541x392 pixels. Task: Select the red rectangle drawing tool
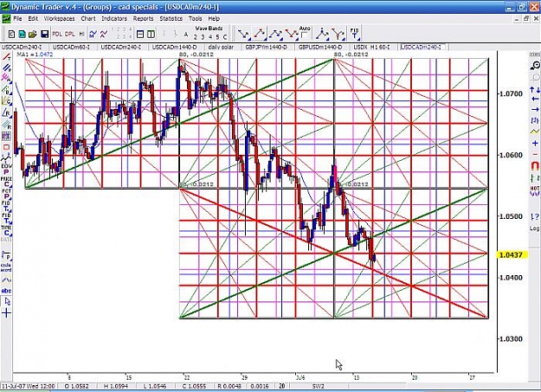coord(6,147)
